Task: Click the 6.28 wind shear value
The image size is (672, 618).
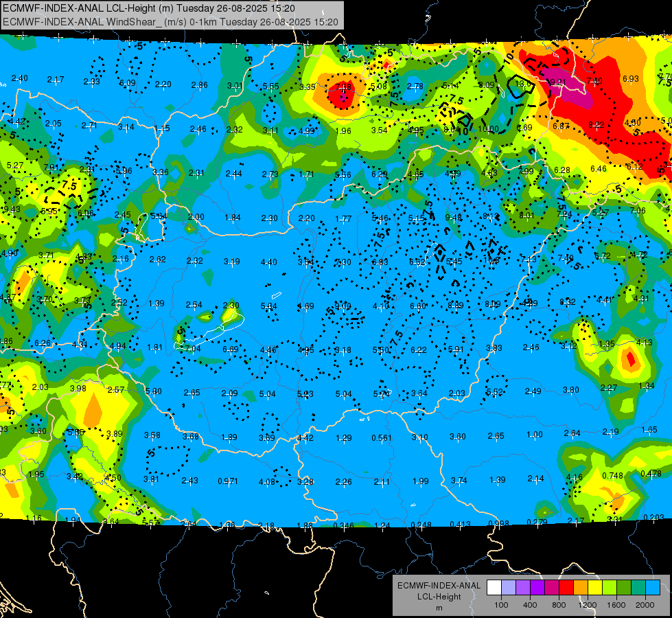Action: point(562,170)
